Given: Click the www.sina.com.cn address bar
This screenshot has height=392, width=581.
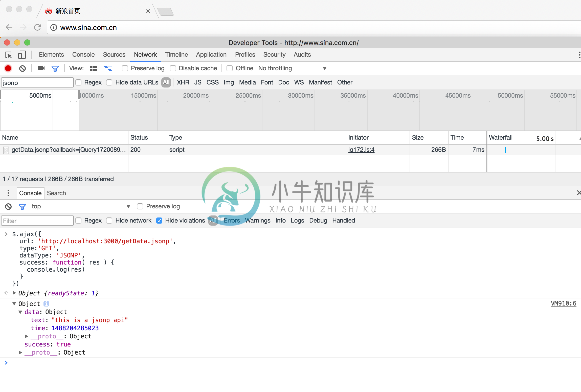Looking at the screenshot, I should click(x=314, y=28).
